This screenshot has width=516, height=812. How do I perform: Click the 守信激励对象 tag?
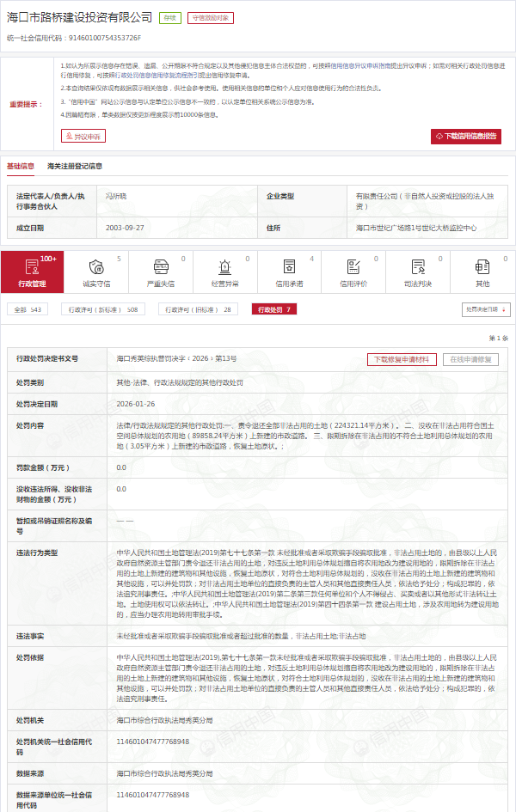click(x=211, y=17)
